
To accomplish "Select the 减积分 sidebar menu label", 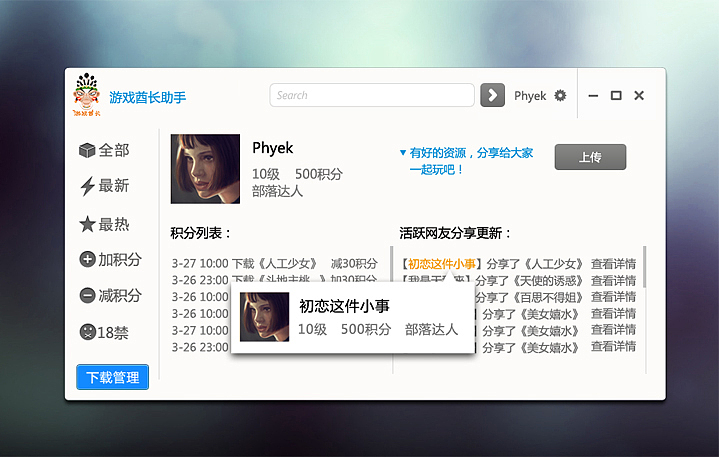I will (120, 295).
